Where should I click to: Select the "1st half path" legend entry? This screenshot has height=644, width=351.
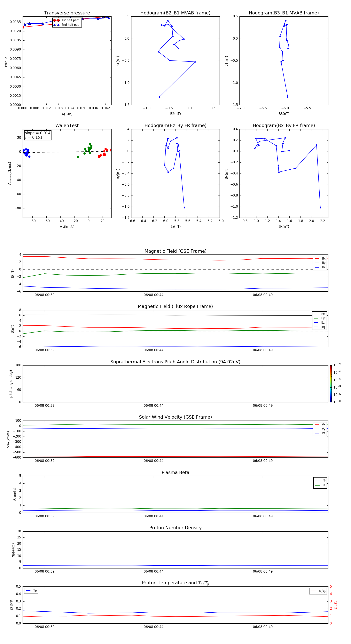point(67,20)
